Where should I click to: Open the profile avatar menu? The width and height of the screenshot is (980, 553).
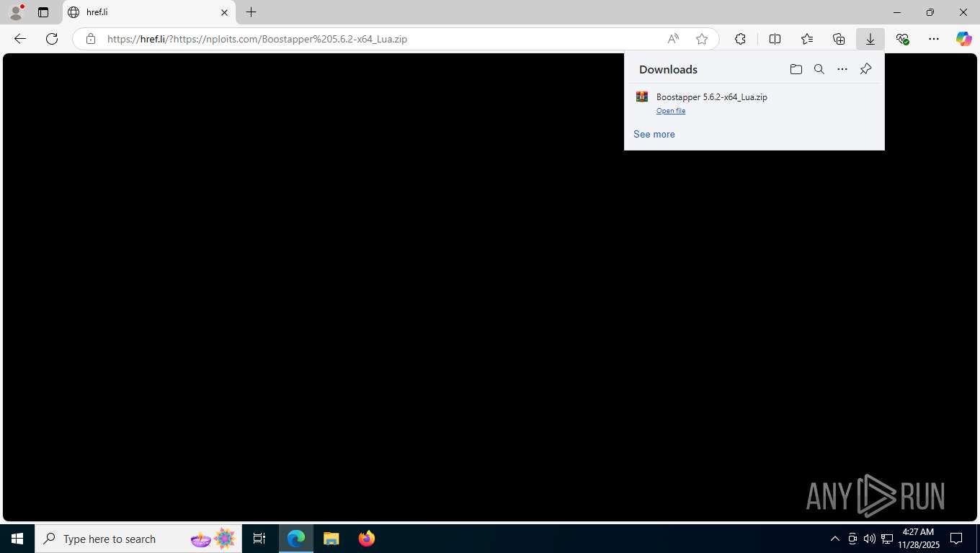click(15, 12)
